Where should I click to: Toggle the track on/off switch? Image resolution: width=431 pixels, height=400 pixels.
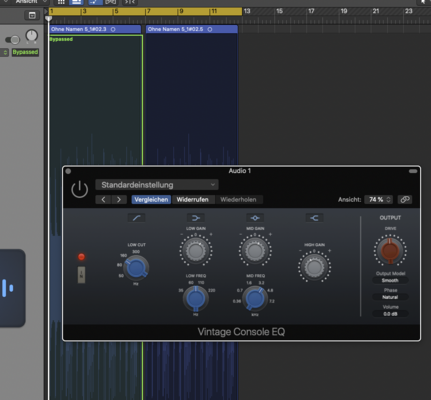[x=13, y=40]
